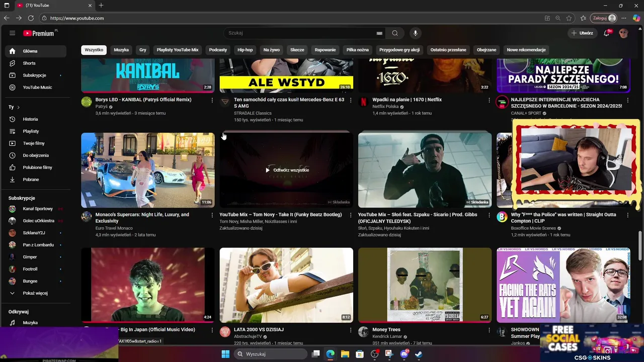The width and height of the screenshot is (644, 362).
Task: Open options for Money Trees video
Action: (489, 330)
